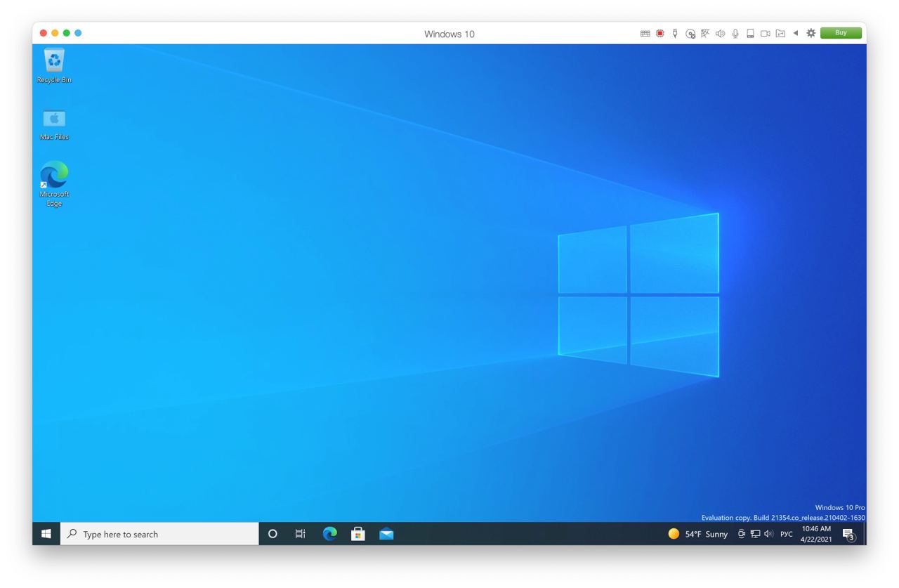Open the Parallels network status icon
This screenshot has width=899, height=588.
pos(705,33)
